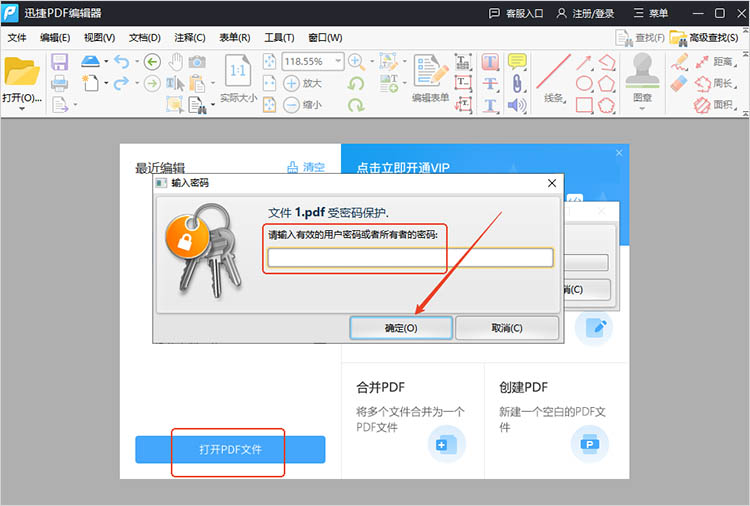Open the 视图(V) menu

click(99, 37)
